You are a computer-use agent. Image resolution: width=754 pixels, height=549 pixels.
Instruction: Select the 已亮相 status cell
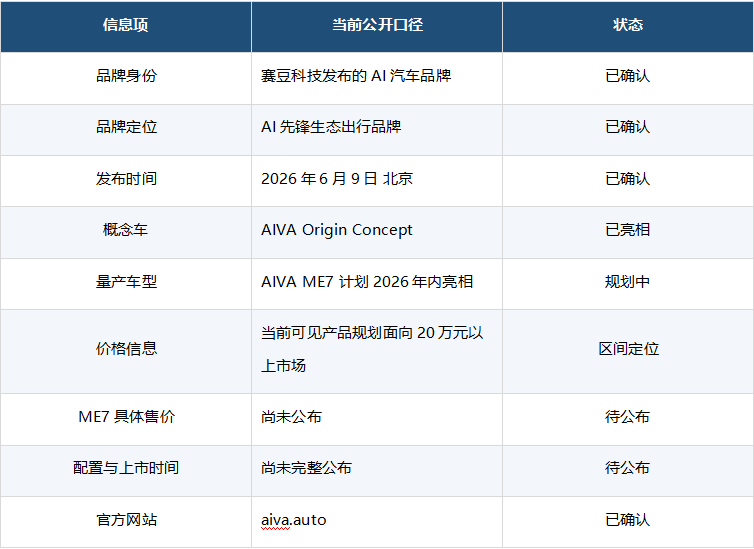pos(628,233)
